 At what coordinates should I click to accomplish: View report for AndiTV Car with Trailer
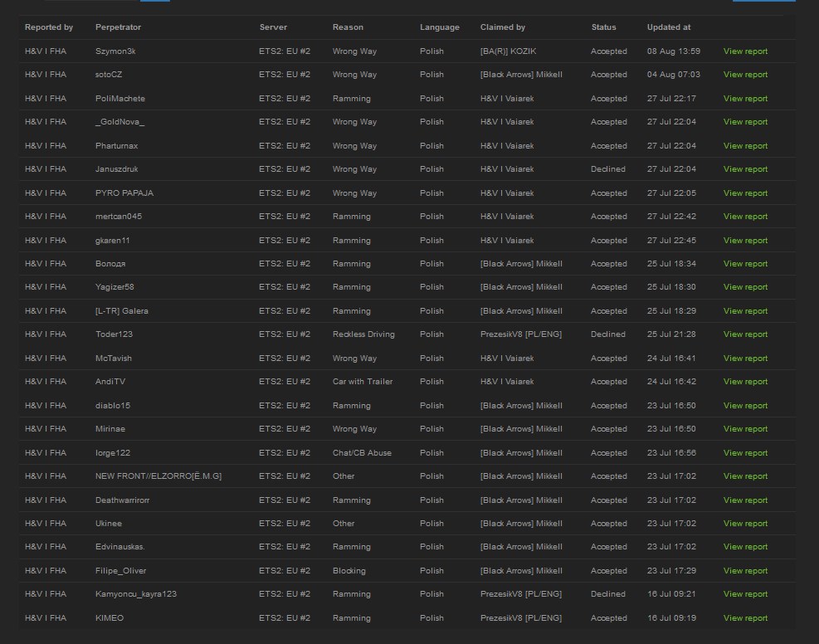point(745,382)
